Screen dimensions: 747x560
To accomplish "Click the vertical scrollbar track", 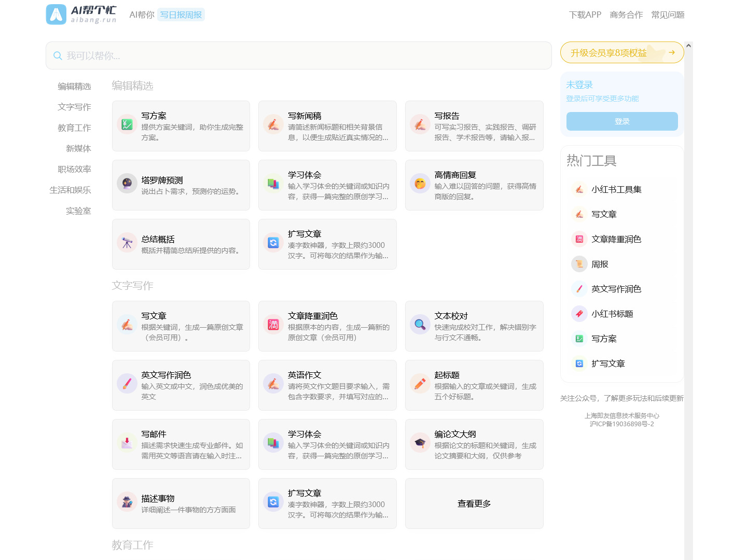I will tap(688, 305).
